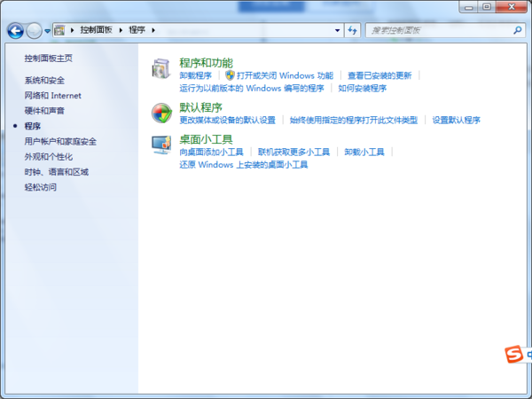Screen dimensions: 532x399
Task: Open 运行为以前版本的 Windows 编写的程序
Action: tap(252, 88)
